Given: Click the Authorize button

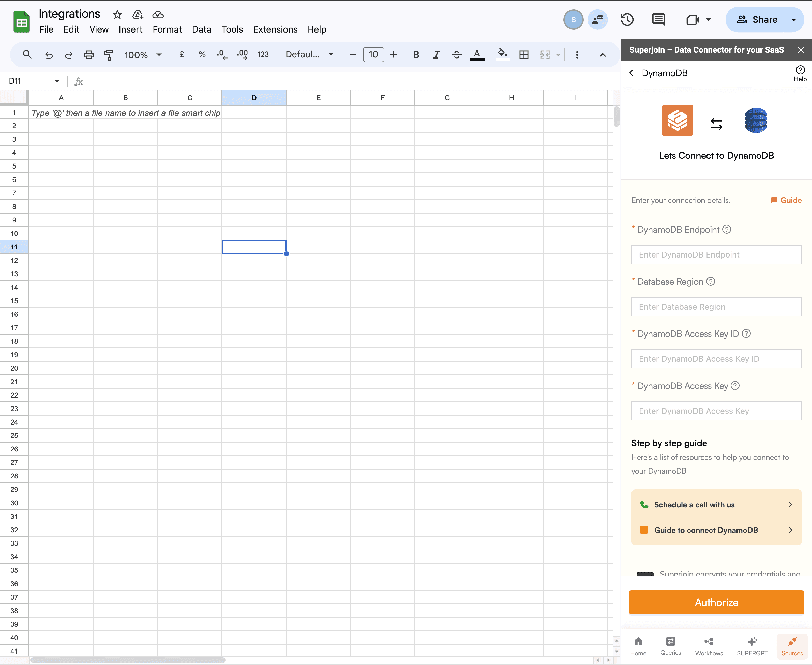Looking at the screenshot, I should click(x=716, y=602).
